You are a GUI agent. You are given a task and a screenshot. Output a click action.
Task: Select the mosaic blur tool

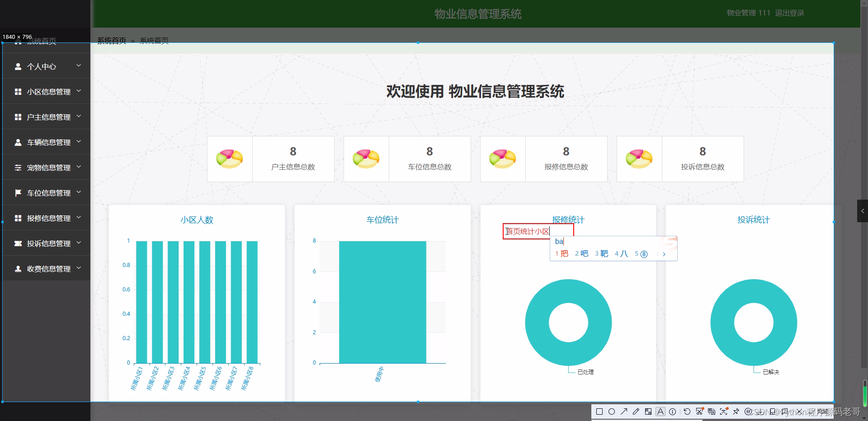tap(648, 412)
